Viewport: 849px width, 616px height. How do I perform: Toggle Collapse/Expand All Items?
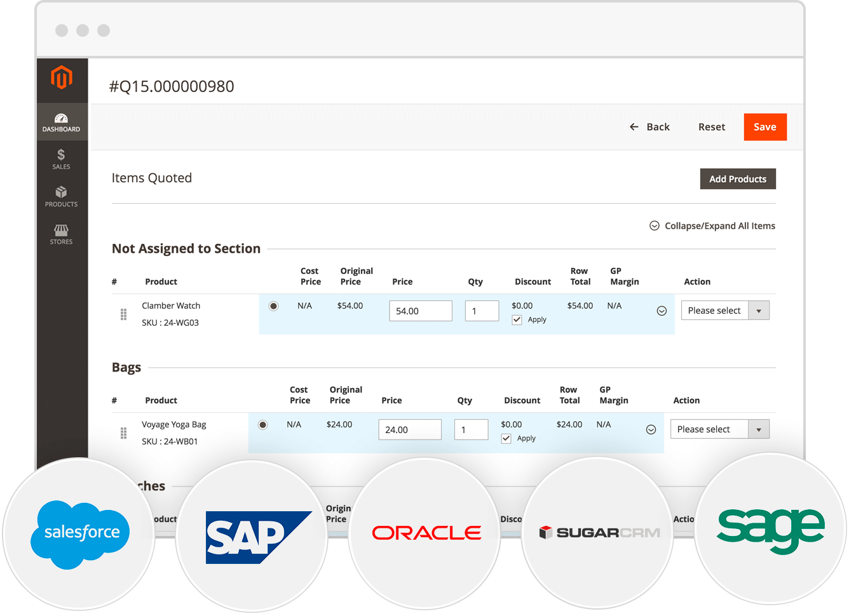click(x=712, y=226)
